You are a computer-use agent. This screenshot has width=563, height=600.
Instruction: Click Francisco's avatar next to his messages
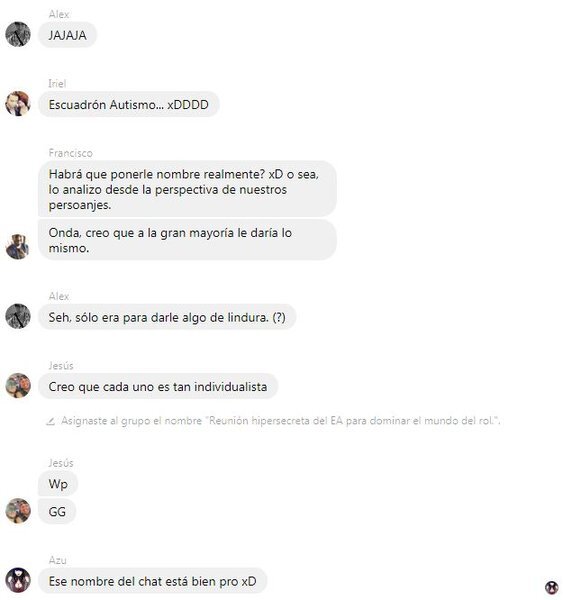pos(18,247)
